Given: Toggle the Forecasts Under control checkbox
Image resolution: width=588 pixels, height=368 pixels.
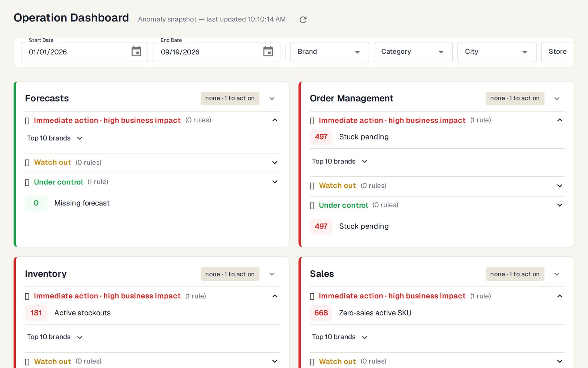Looking at the screenshot, I should click(x=27, y=182).
